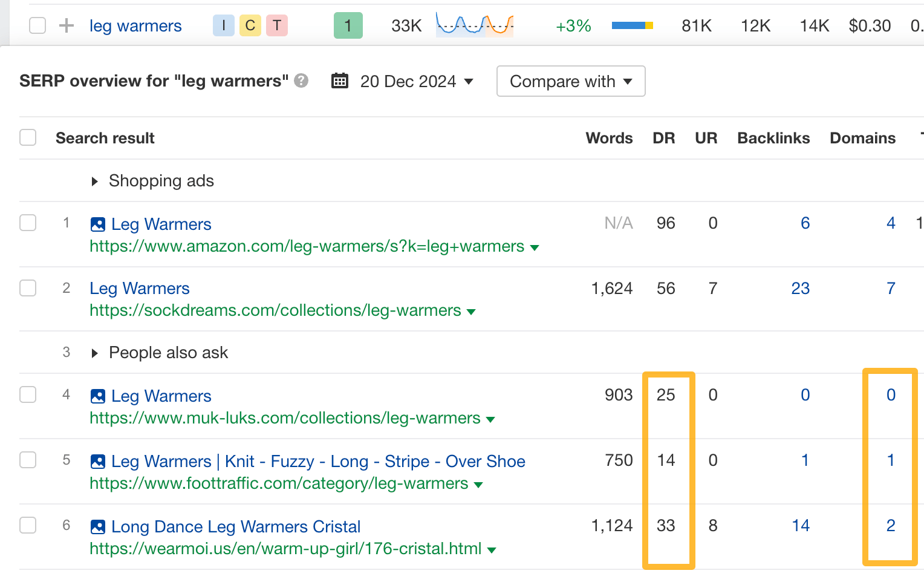Click the search volume trend sparkline chart
This screenshot has width=924, height=582.
point(474,25)
